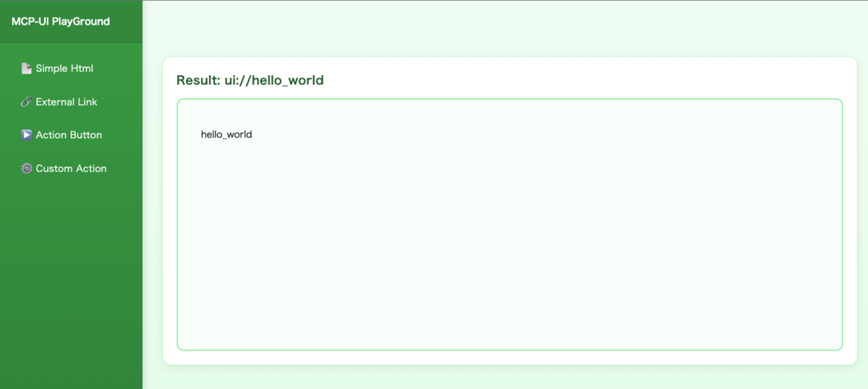Click the word Result in the heading
Screen dimensions: 868x389
(x=197, y=80)
